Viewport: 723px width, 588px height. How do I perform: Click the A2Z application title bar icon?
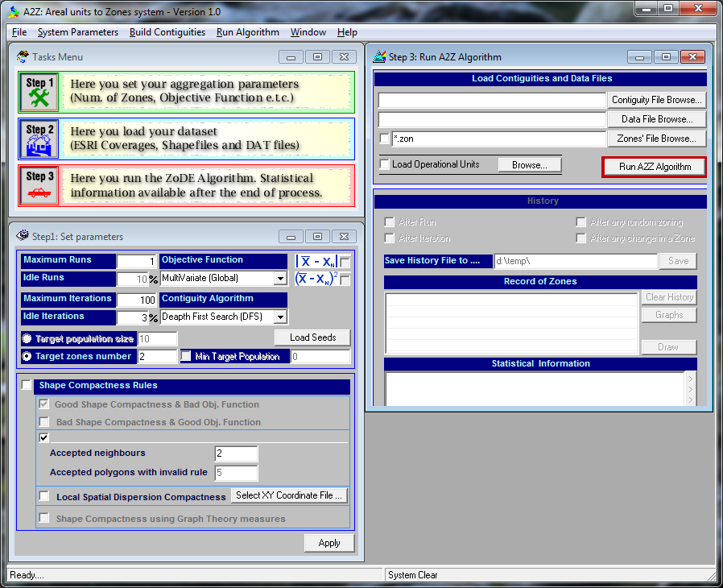tap(14, 10)
